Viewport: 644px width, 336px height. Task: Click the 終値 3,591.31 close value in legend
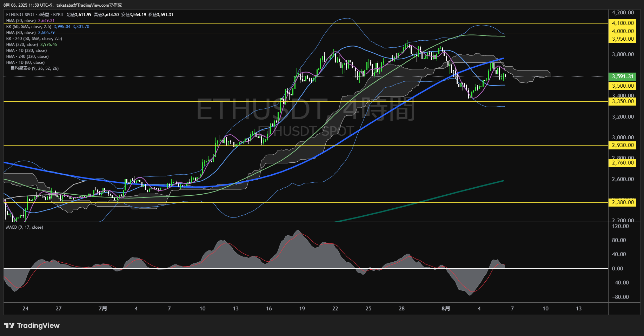[161, 15]
